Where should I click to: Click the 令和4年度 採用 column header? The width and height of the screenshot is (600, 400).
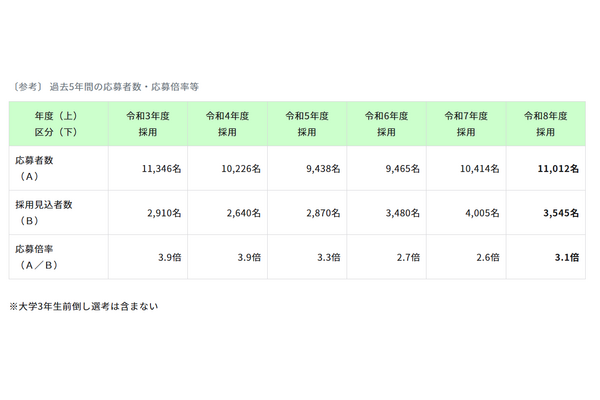click(228, 124)
